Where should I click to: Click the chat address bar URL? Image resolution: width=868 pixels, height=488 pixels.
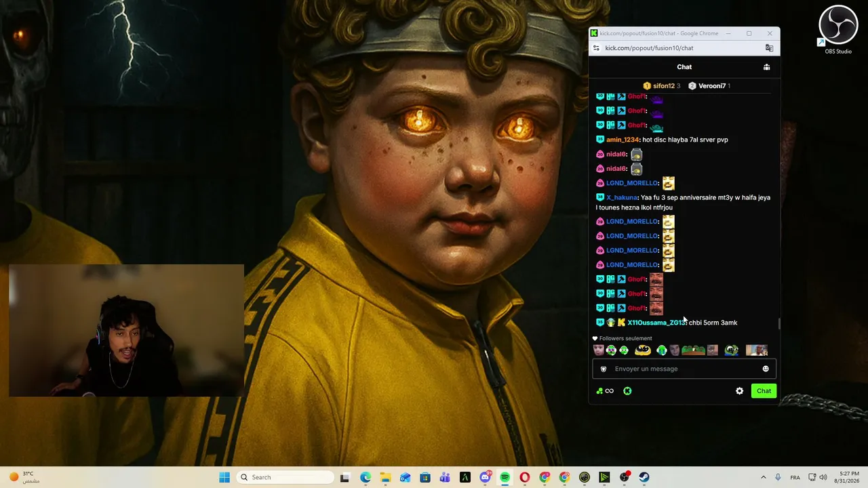click(649, 48)
